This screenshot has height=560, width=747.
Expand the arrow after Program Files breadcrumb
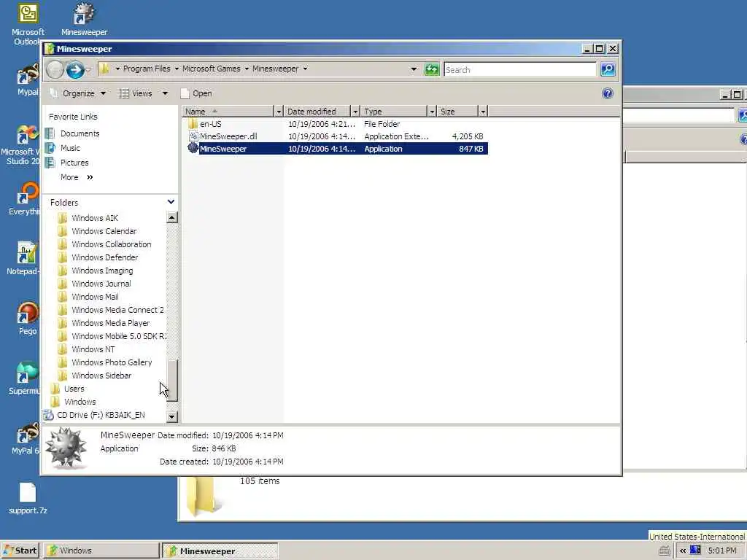tap(177, 69)
